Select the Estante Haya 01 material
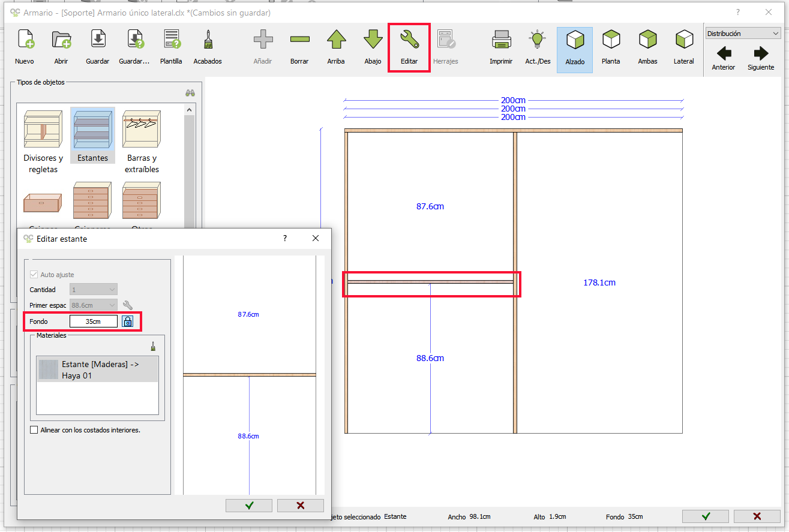The width and height of the screenshot is (789, 532). (x=97, y=369)
